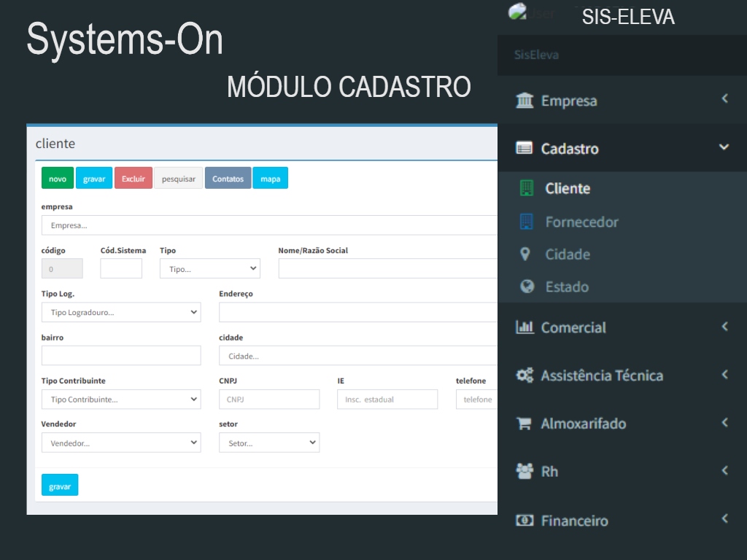Click the código field showing 0

point(63,268)
